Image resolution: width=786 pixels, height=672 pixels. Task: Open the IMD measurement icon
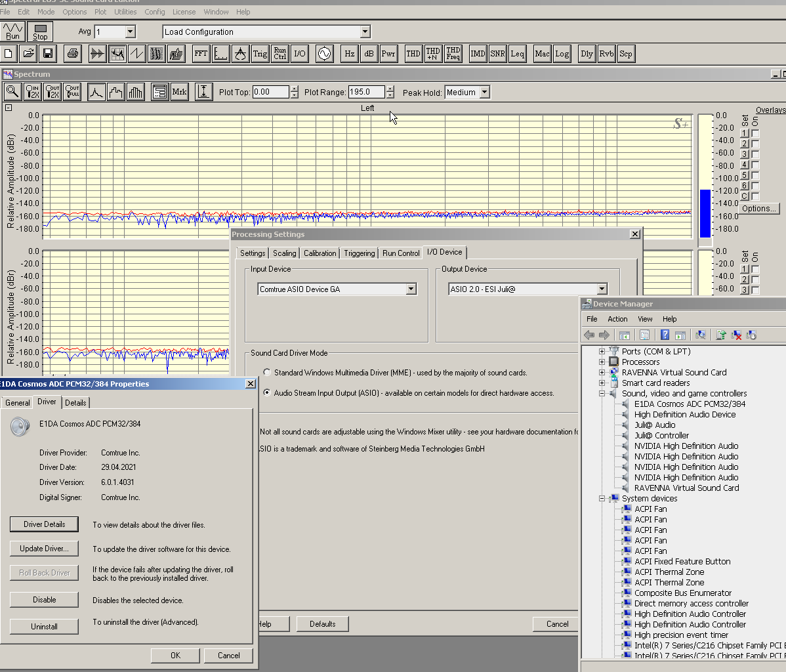[x=478, y=54]
